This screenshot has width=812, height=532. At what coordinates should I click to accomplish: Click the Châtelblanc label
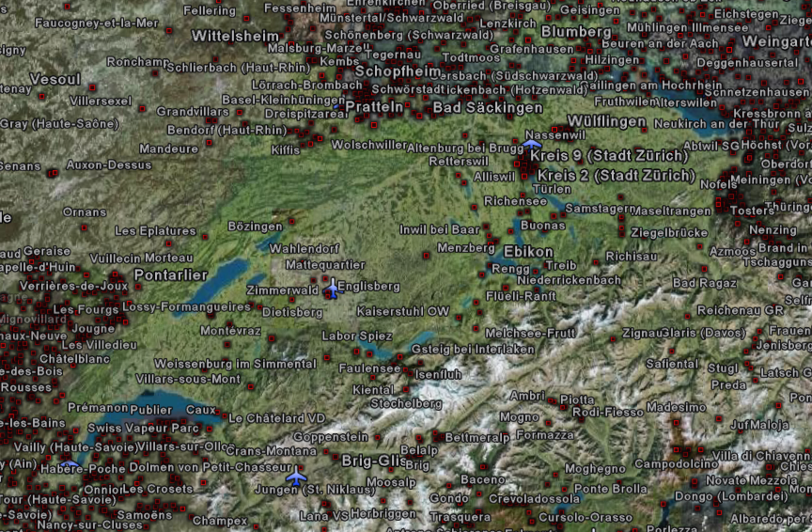pos(75,358)
